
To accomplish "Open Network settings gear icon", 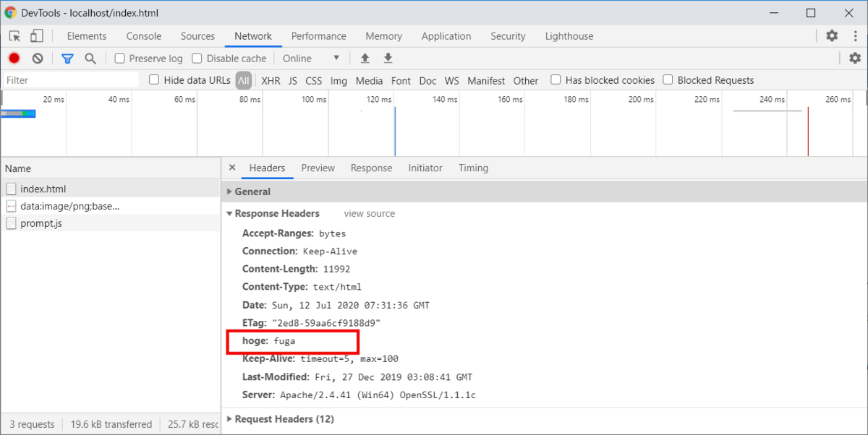I will coord(855,59).
